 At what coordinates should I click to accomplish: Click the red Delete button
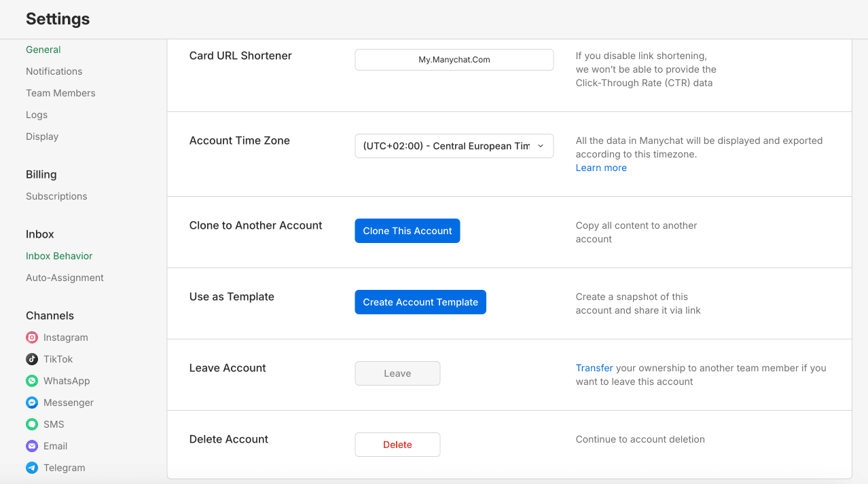click(x=397, y=445)
